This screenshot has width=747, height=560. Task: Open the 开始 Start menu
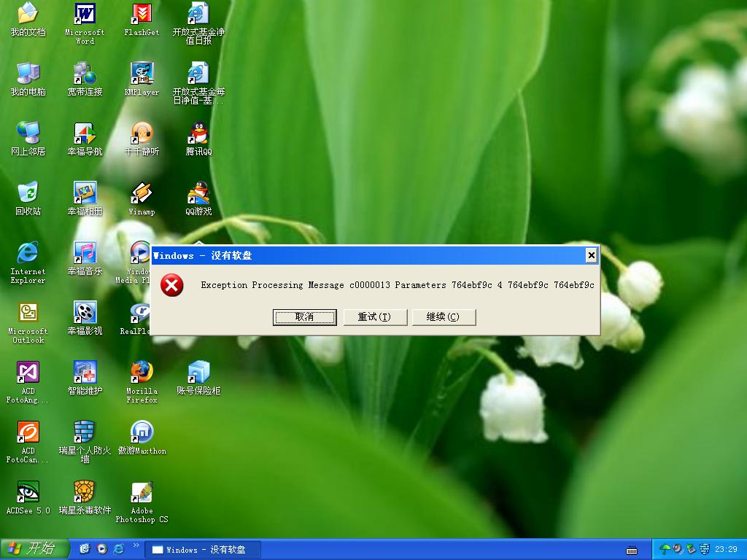[x=34, y=549]
